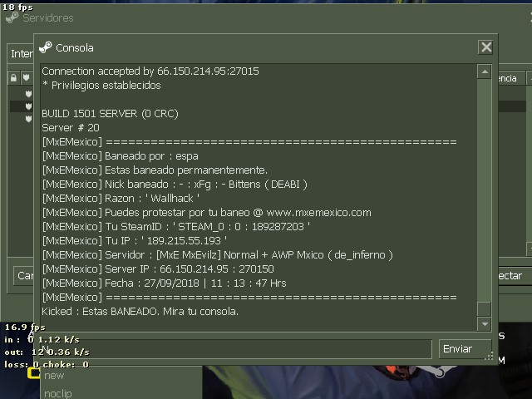Click the console scroll up arrow
The height and width of the screenshot is (399, 532).
[485, 71]
